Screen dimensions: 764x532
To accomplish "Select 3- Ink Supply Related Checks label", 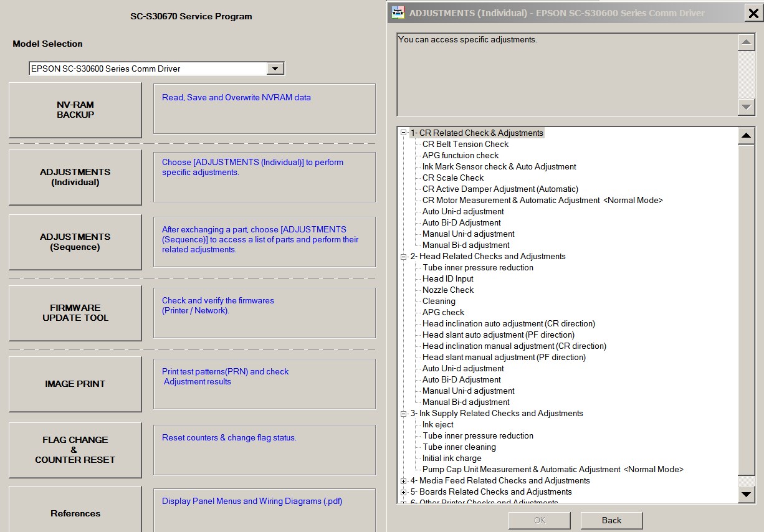I will pos(497,413).
